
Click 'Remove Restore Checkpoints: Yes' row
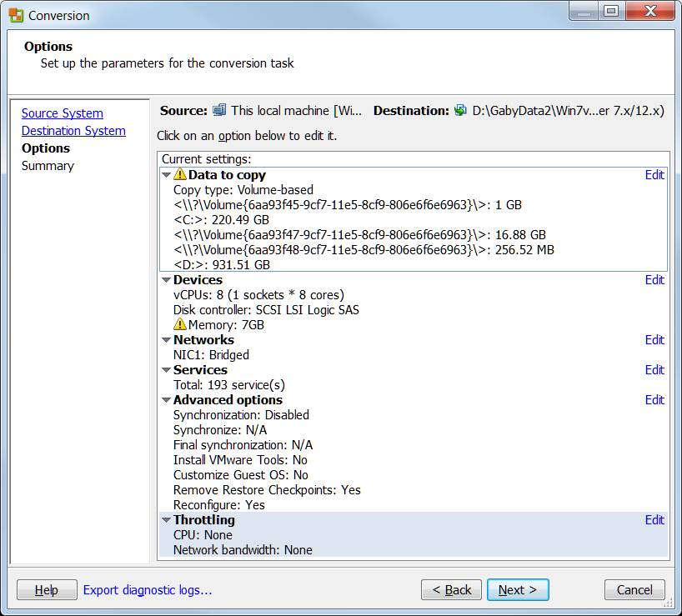(267, 490)
